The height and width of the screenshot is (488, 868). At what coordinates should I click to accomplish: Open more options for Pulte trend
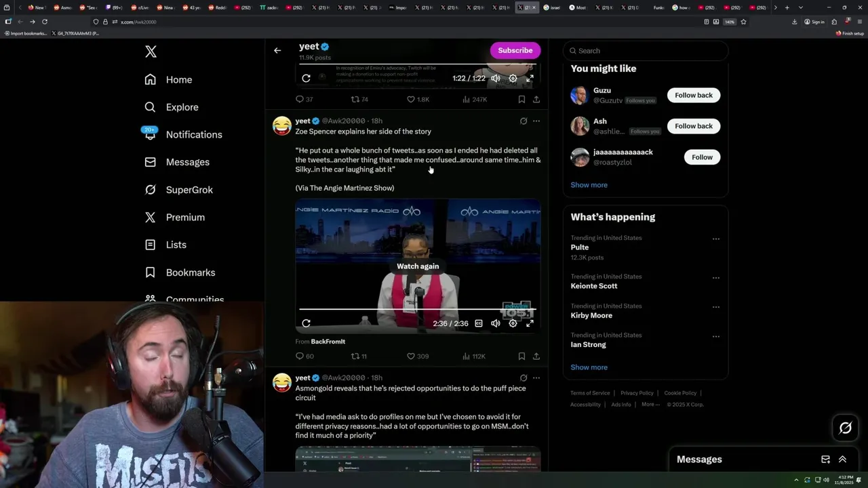click(x=715, y=239)
